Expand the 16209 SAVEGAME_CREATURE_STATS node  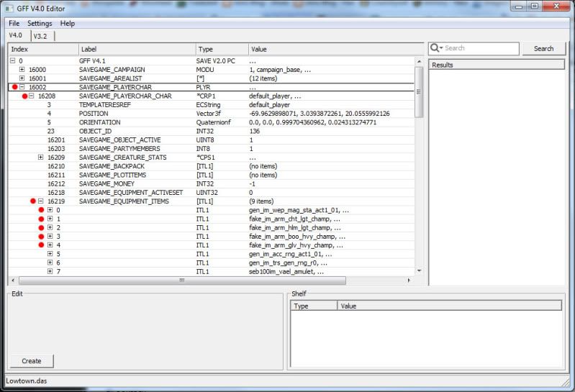(x=41, y=158)
